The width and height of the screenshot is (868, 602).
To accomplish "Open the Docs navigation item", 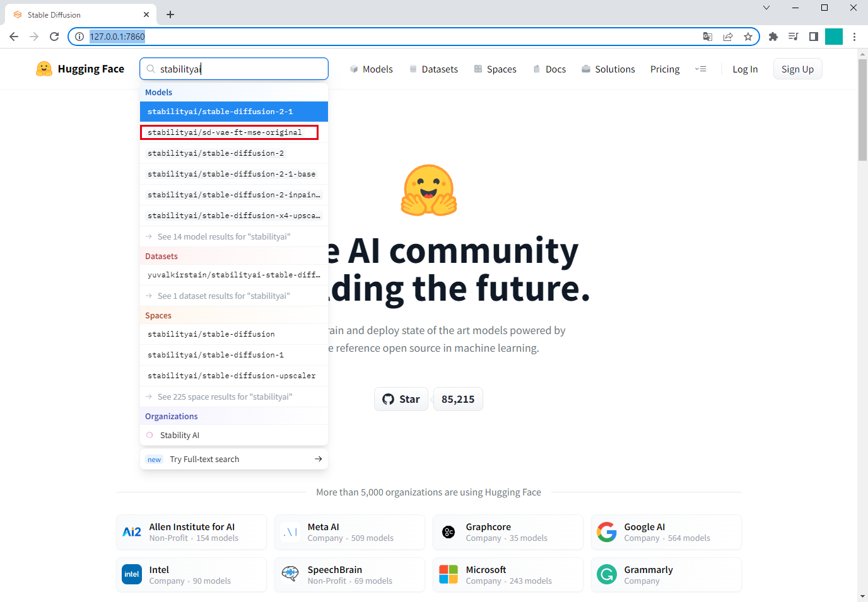I will (549, 69).
